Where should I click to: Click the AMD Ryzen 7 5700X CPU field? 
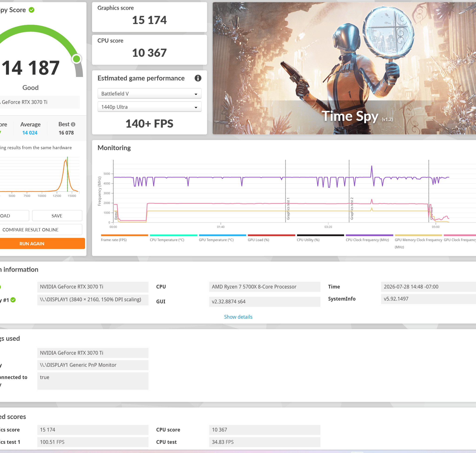[265, 287]
